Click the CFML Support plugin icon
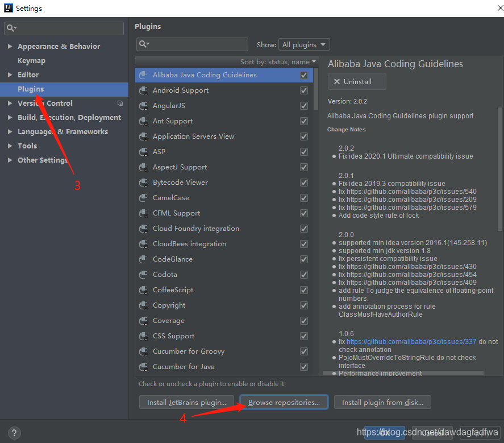The height and width of the screenshot is (443, 504). pos(143,213)
